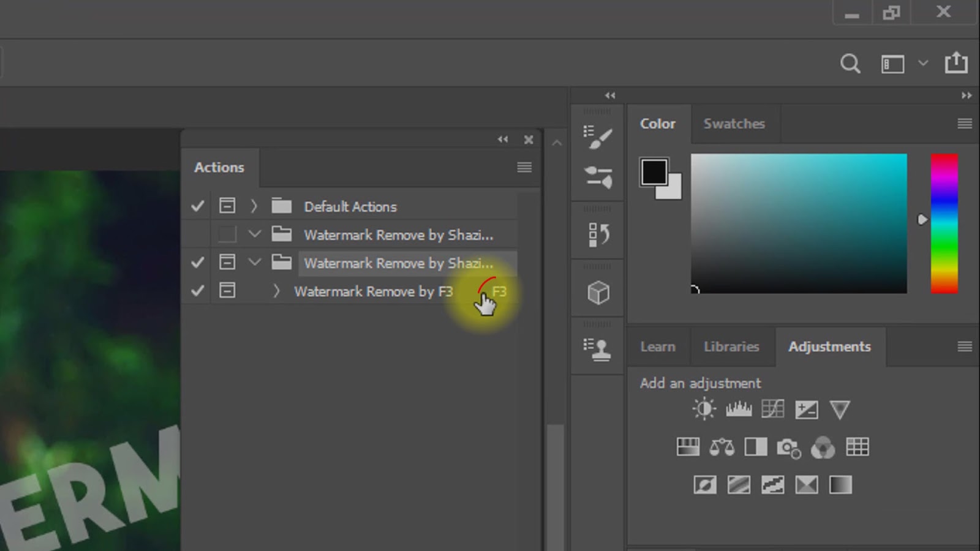The image size is (980, 551).
Task: Open the History panel icon
Action: (598, 234)
